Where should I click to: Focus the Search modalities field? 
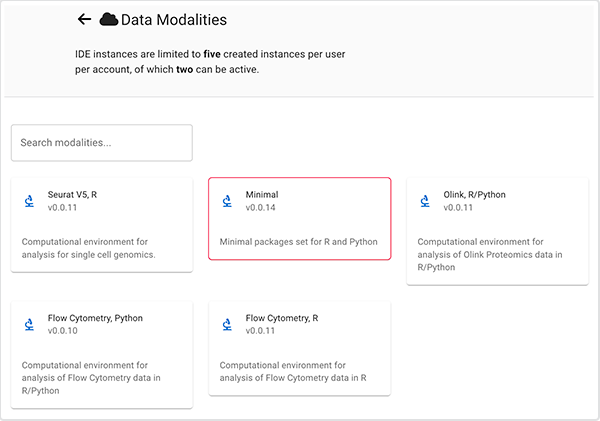point(101,143)
